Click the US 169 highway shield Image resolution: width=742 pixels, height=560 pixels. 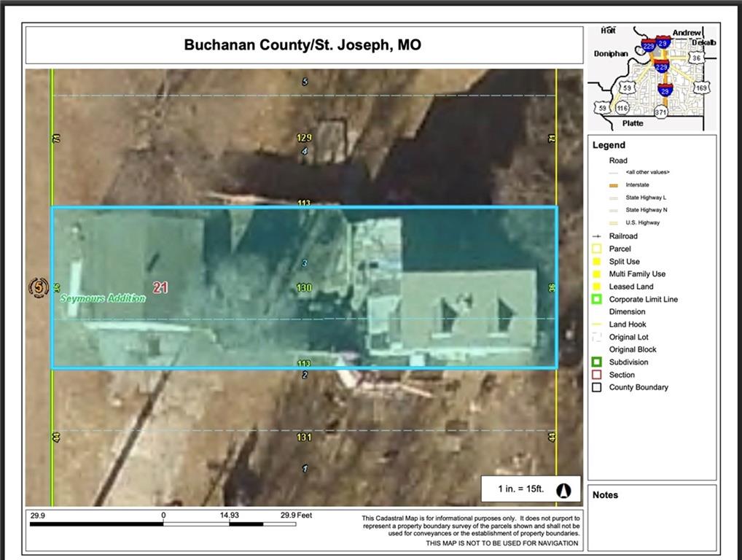point(700,87)
